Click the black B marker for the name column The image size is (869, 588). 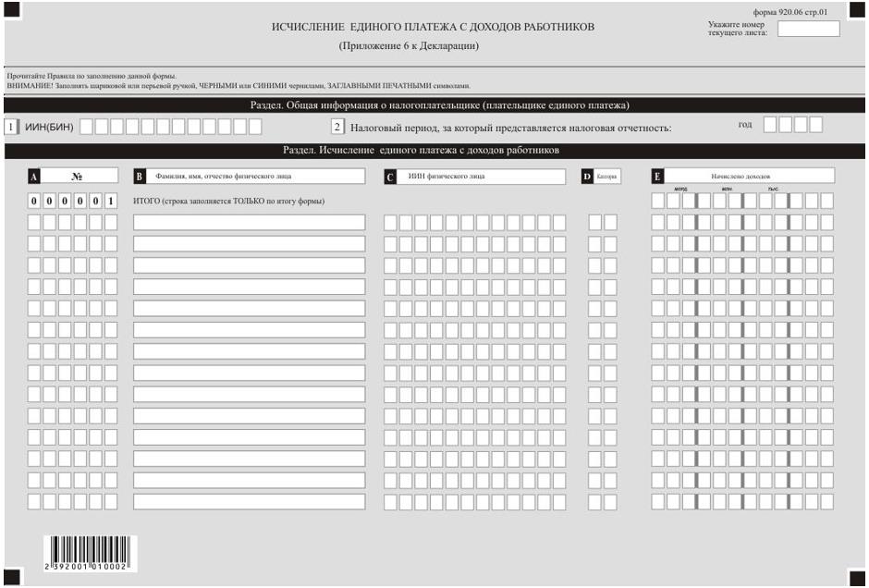click(x=140, y=176)
